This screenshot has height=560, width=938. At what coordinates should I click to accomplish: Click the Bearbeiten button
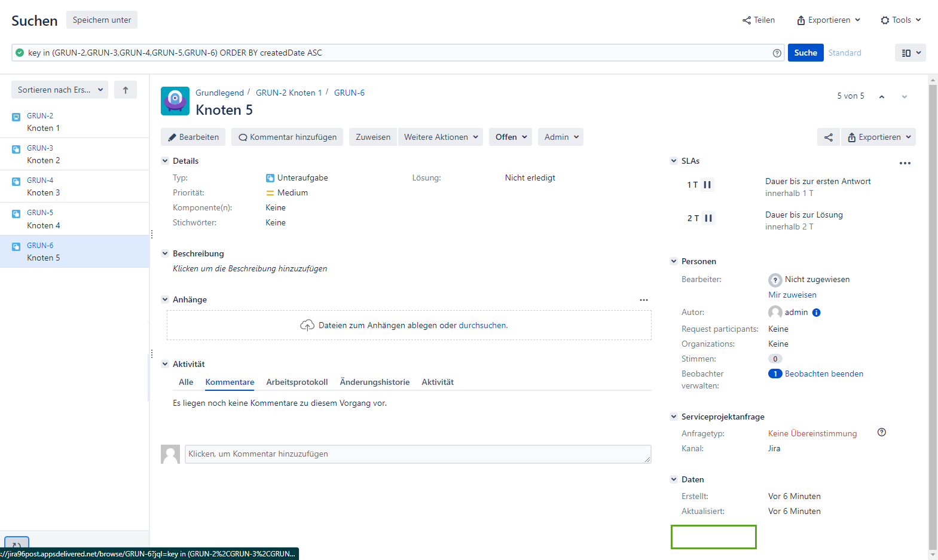tap(193, 137)
